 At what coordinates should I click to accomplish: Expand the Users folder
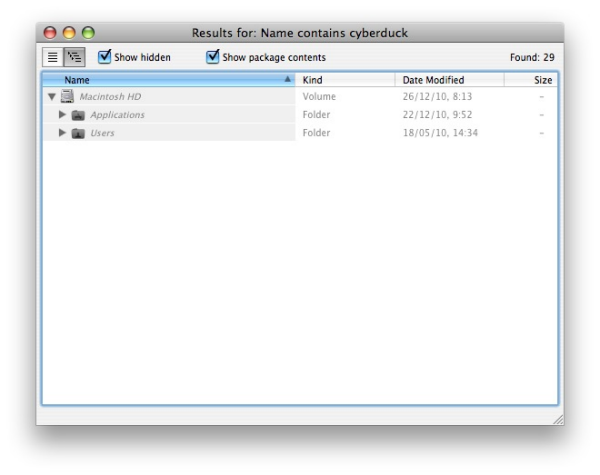tap(62, 132)
